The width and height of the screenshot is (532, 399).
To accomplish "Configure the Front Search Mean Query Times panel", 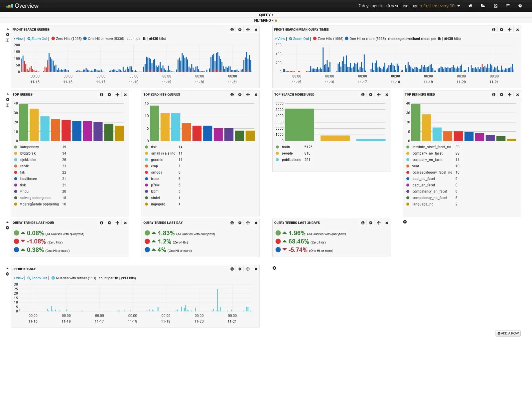I will click(501, 30).
